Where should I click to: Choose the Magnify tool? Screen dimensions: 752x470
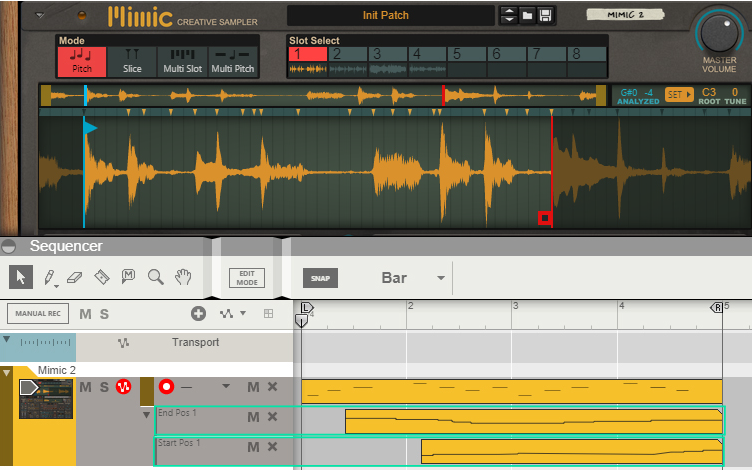click(155, 277)
